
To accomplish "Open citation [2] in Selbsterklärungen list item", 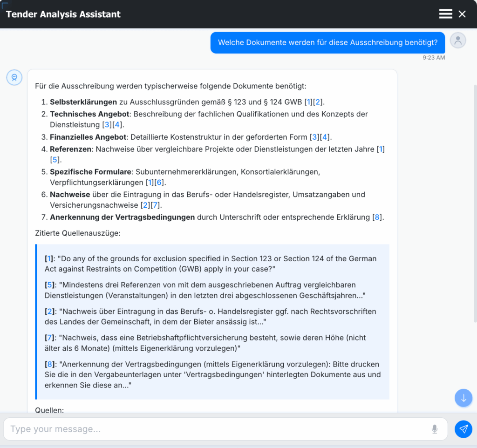I will tap(319, 102).
